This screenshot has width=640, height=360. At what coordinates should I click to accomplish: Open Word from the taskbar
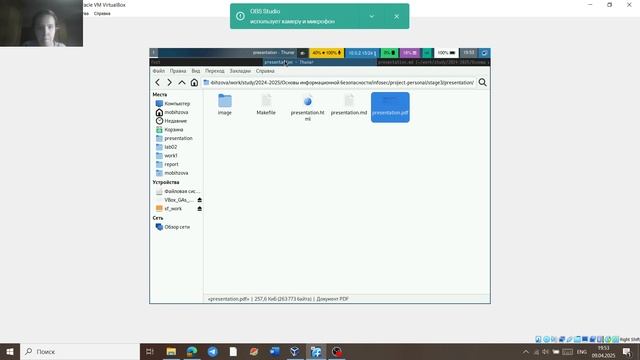click(x=275, y=351)
